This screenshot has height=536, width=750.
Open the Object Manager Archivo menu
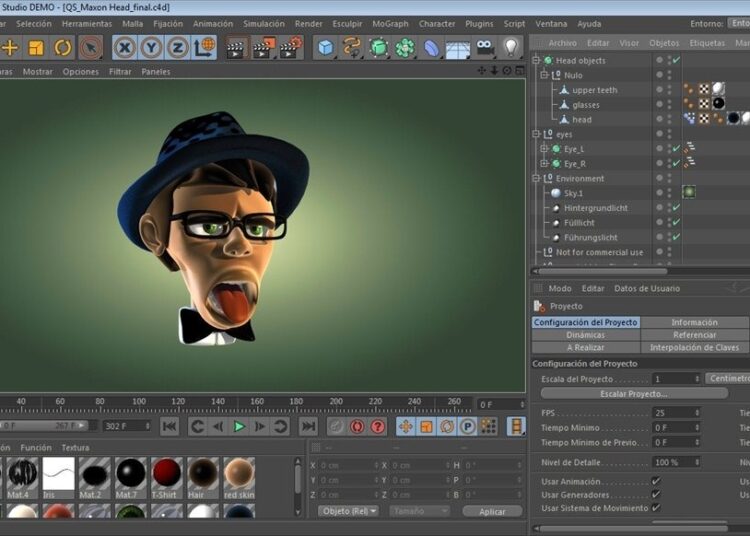tap(562, 43)
